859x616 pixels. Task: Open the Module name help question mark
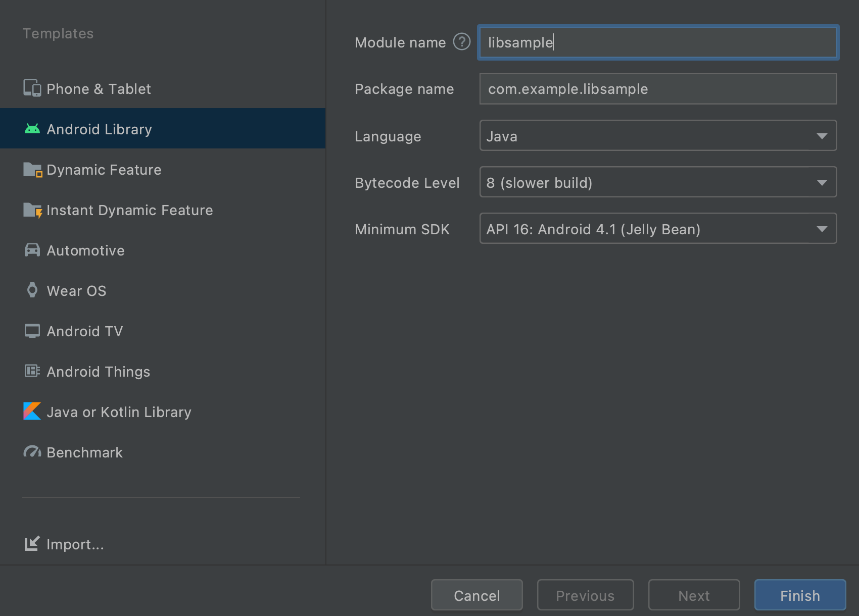[462, 41]
